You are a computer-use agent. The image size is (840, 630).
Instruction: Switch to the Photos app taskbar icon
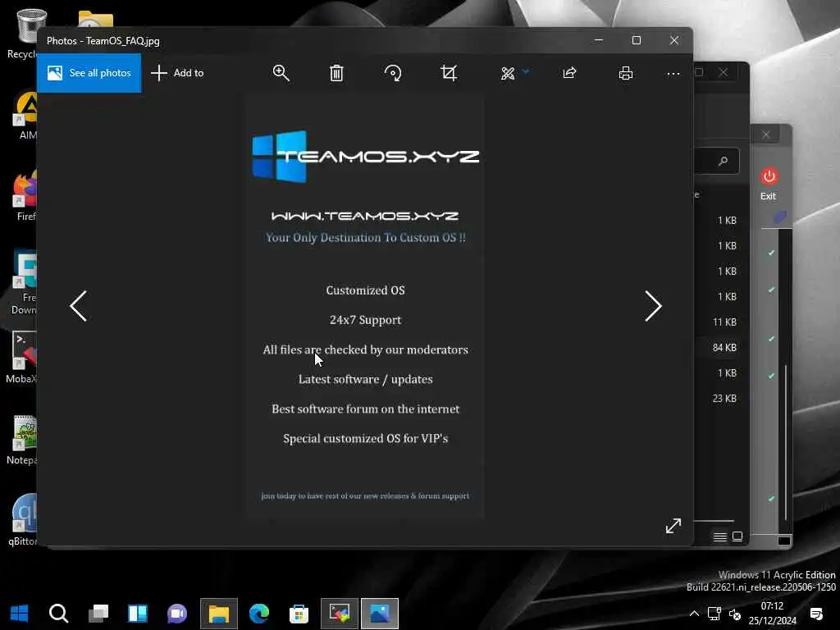380,614
